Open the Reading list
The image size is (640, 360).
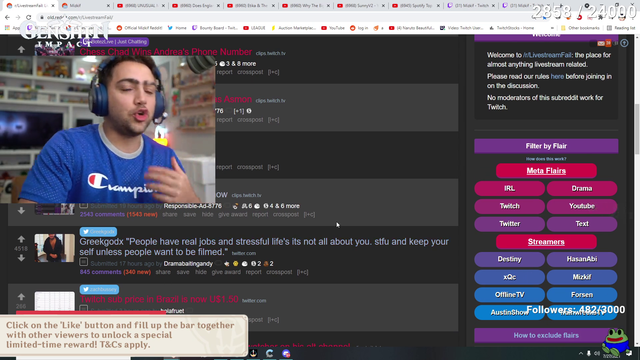pyautogui.click(x=621, y=28)
